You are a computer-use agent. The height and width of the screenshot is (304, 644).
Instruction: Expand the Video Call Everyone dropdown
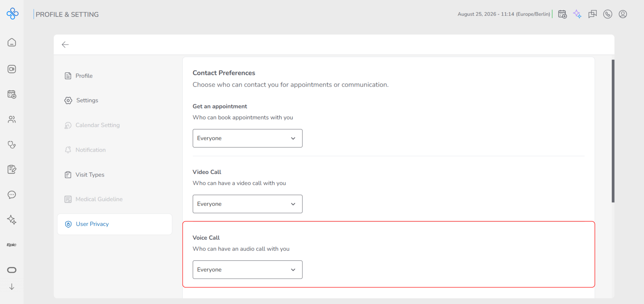(x=247, y=204)
